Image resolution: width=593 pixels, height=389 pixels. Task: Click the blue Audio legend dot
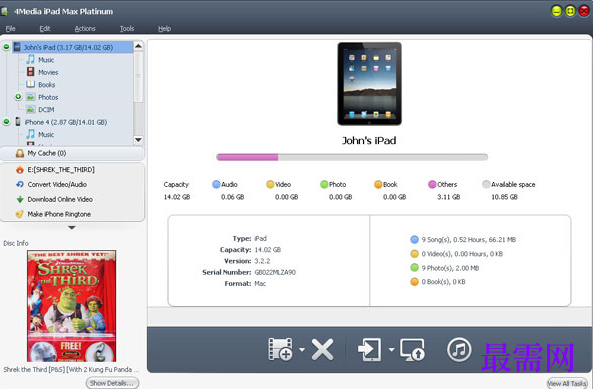[216, 184]
